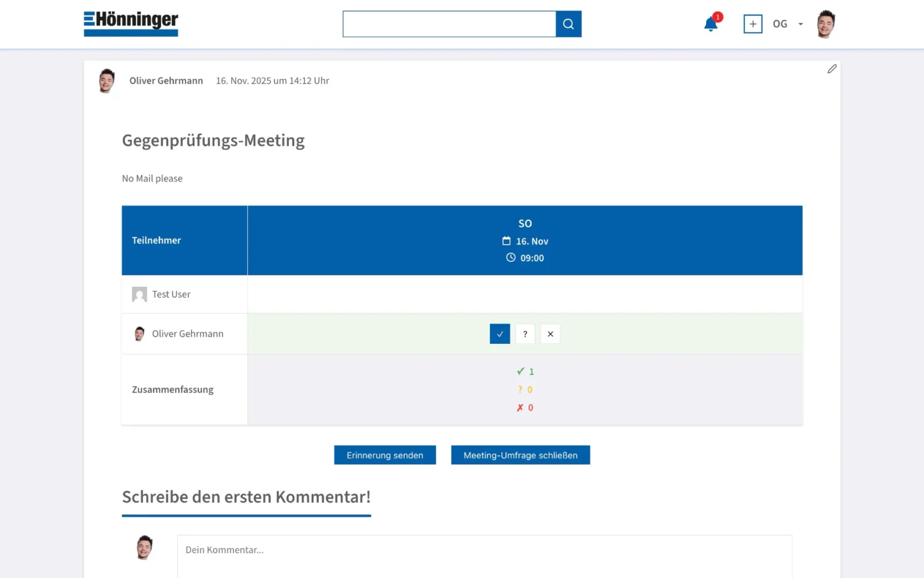Click the clock icon by 09:00
This screenshot has width=924, height=578.
click(x=511, y=258)
